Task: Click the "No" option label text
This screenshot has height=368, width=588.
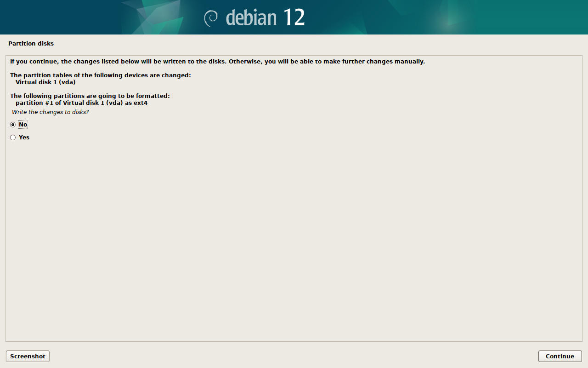Action: [x=23, y=125]
